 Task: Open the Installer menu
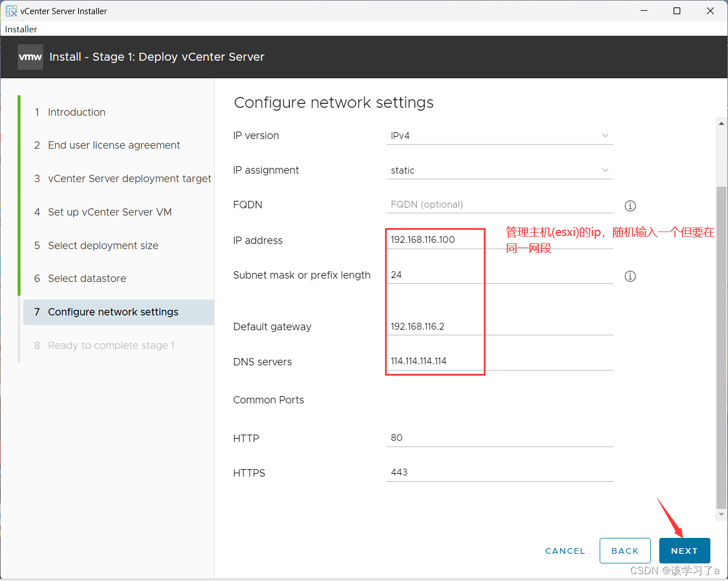(x=21, y=29)
